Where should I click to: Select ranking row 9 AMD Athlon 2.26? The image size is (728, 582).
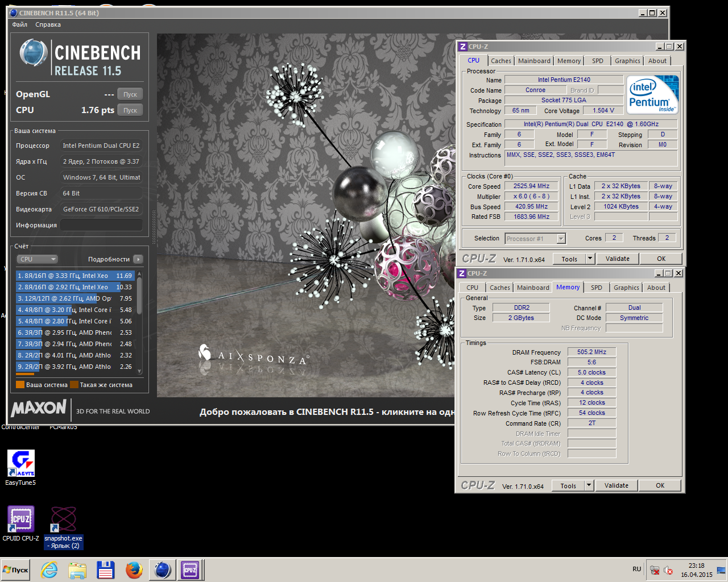[75, 367]
